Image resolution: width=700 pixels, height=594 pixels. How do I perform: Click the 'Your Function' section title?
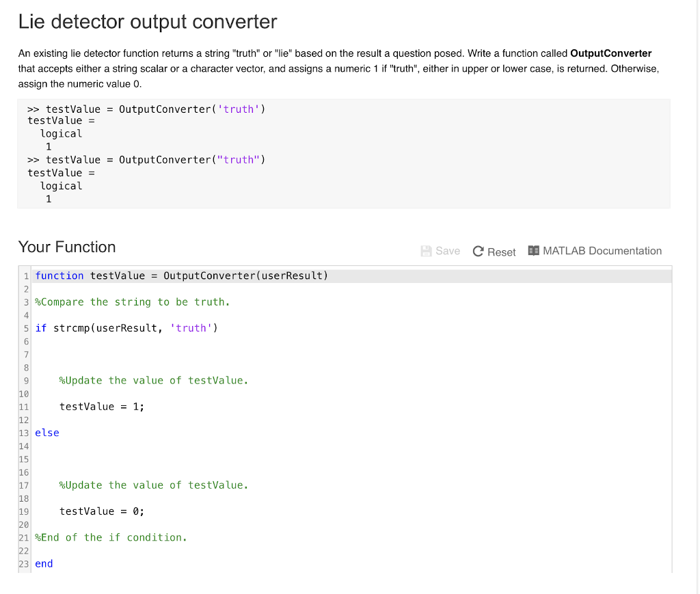click(67, 247)
